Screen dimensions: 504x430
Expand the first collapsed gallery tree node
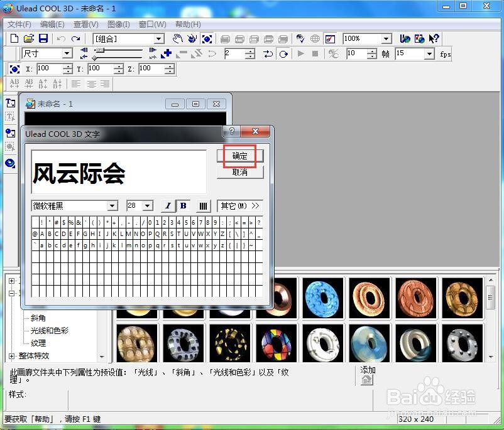point(11,281)
